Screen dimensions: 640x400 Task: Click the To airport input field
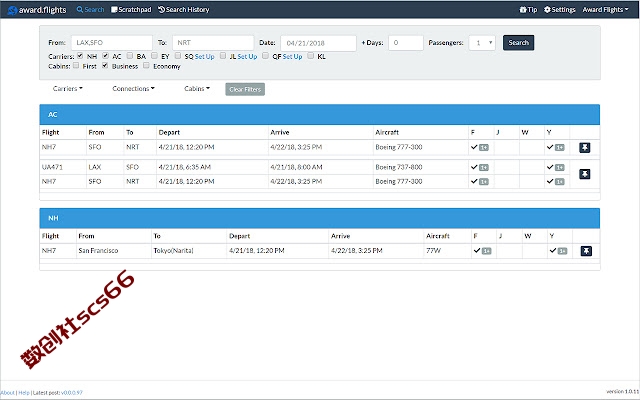click(x=213, y=43)
